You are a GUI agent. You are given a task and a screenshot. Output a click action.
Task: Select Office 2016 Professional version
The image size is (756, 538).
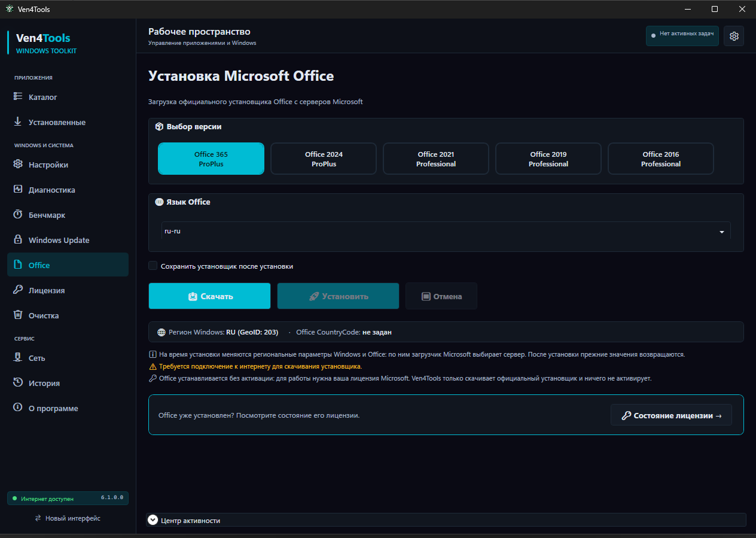(x=661, y=159)
